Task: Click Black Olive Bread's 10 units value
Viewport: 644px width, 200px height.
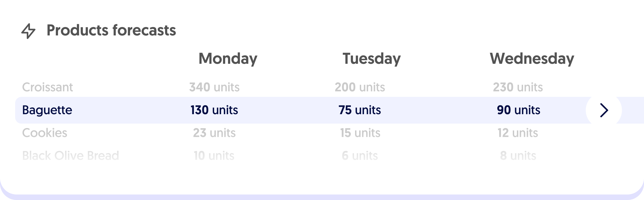Action: pyautogui.click(x=214, y=156)
